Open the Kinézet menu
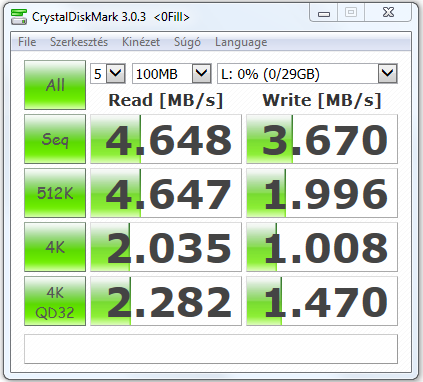 click(141, 42)
